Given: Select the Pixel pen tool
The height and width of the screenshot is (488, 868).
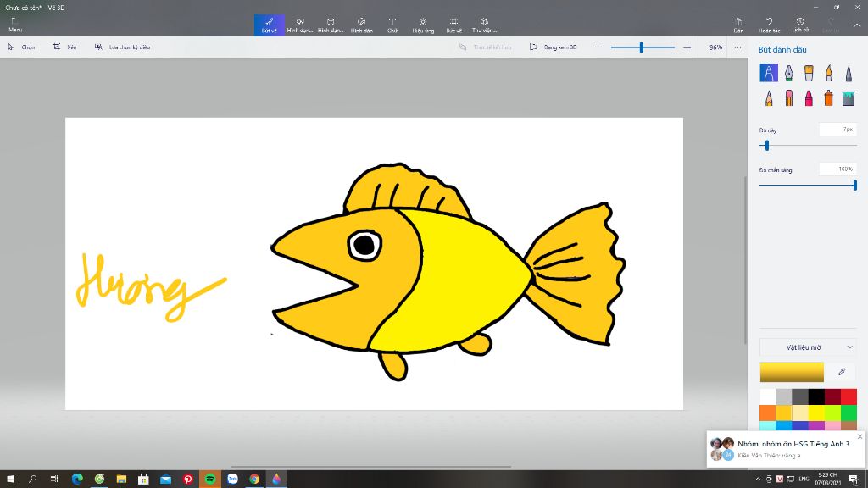Looking at the screenshot, I should point(849,73).
